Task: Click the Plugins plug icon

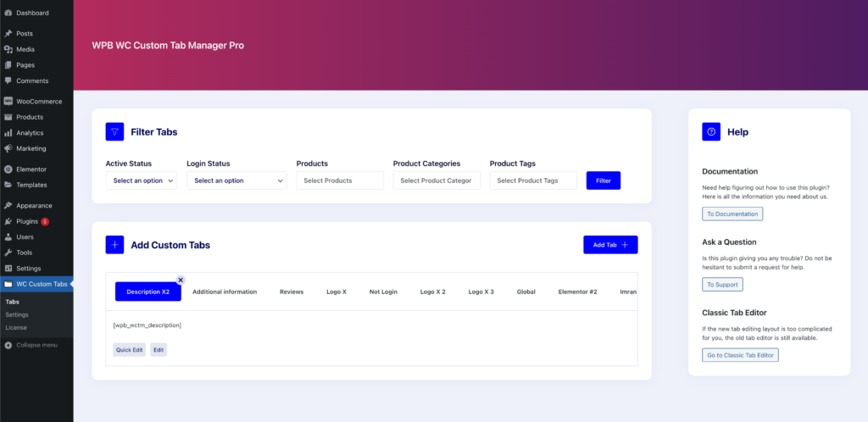Action: click(x=8, y=221)
